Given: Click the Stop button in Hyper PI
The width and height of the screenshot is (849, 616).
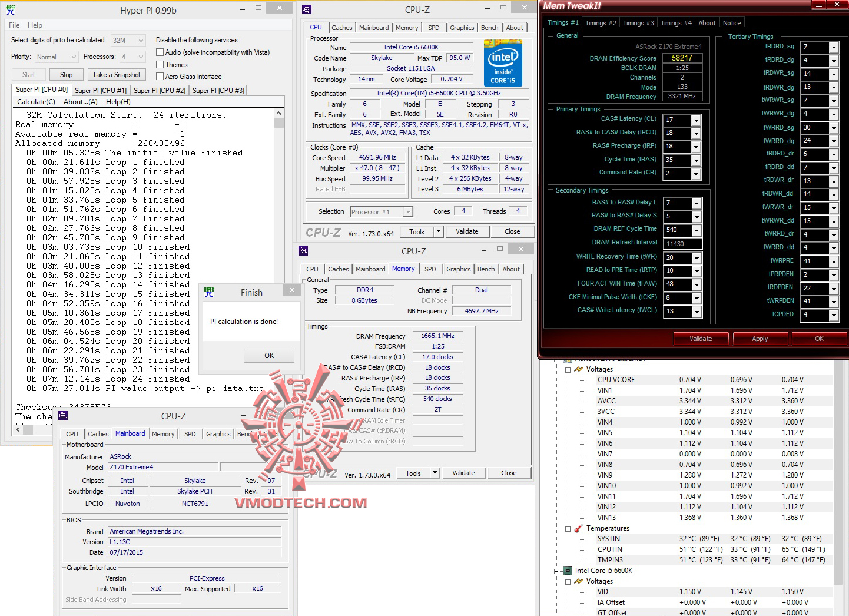Looking at the screenshot, I should click(x=67, y=75).
